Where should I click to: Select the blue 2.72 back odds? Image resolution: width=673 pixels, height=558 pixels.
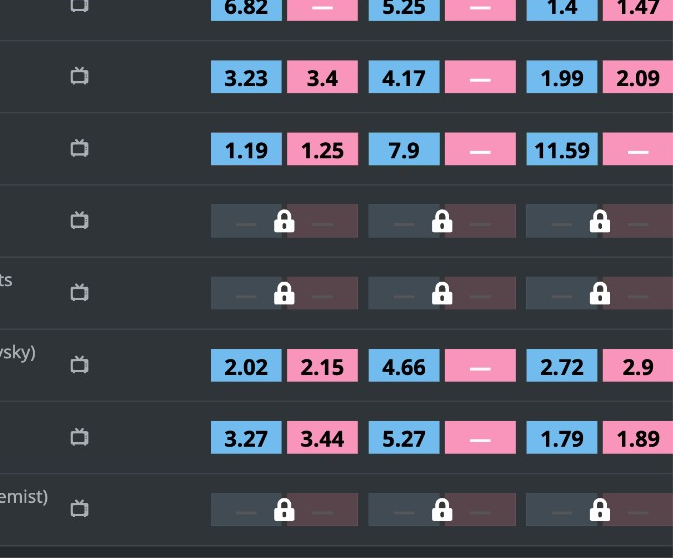pyautogui.click(x=562, y=365)
